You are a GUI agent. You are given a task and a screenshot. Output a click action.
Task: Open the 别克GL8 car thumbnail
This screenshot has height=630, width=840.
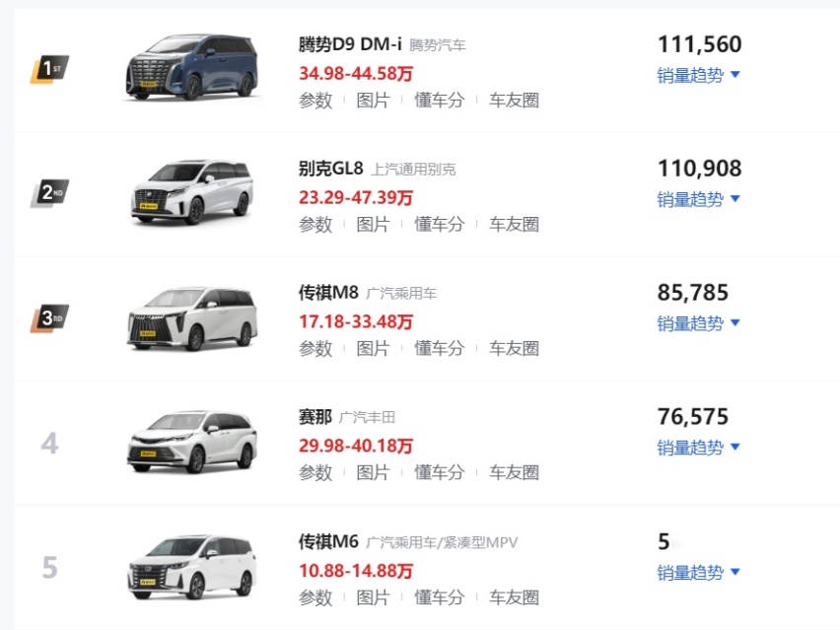[x=192, y=192]
